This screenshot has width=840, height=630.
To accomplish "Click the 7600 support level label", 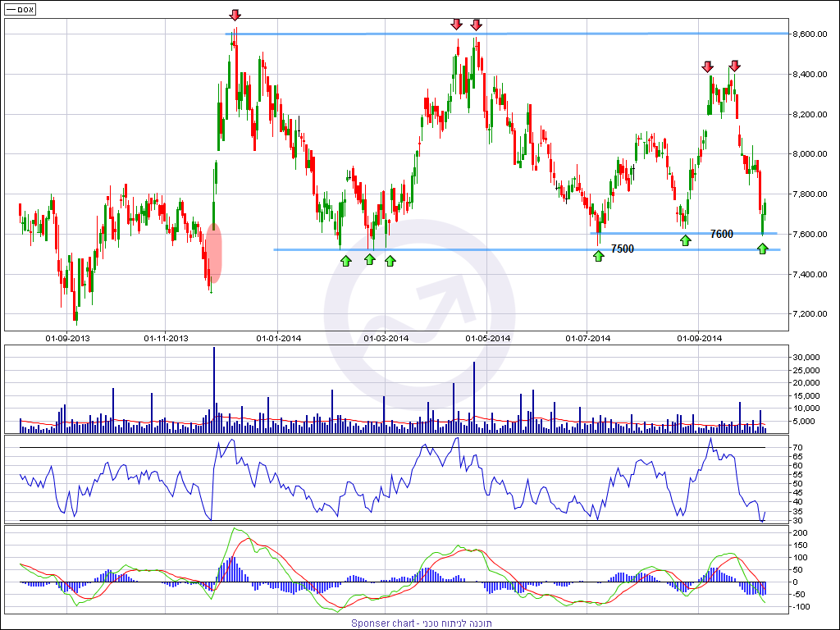I will (x=722, y=234).
